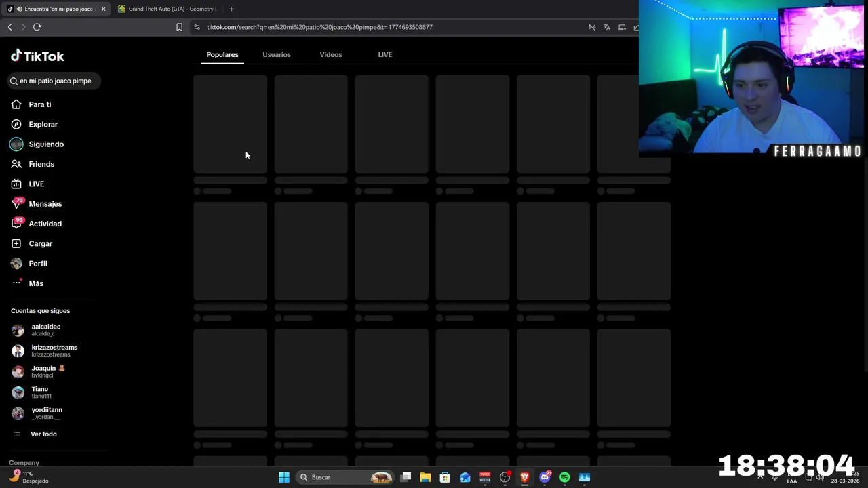Open Spotify from taskbar
868x488 pixels.
564,477
